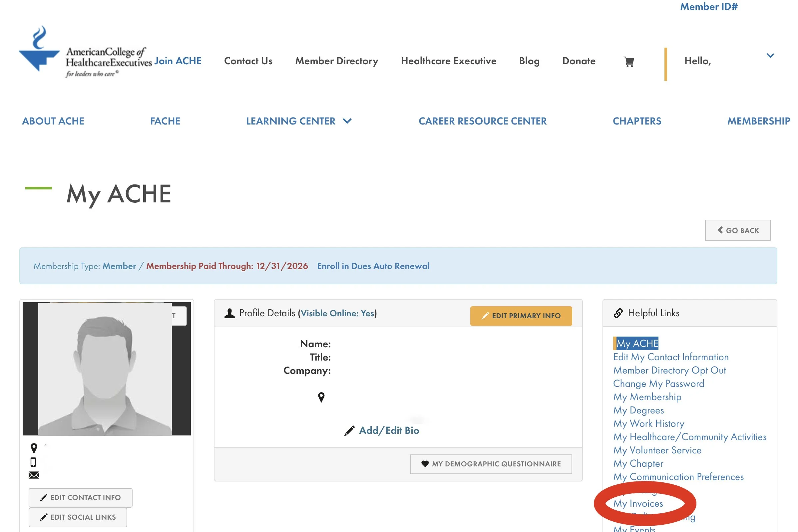The height and width of the screenshot is (532, 798).
Task: Click Enroll in Dues Auto Renewal
Action: 373,266
